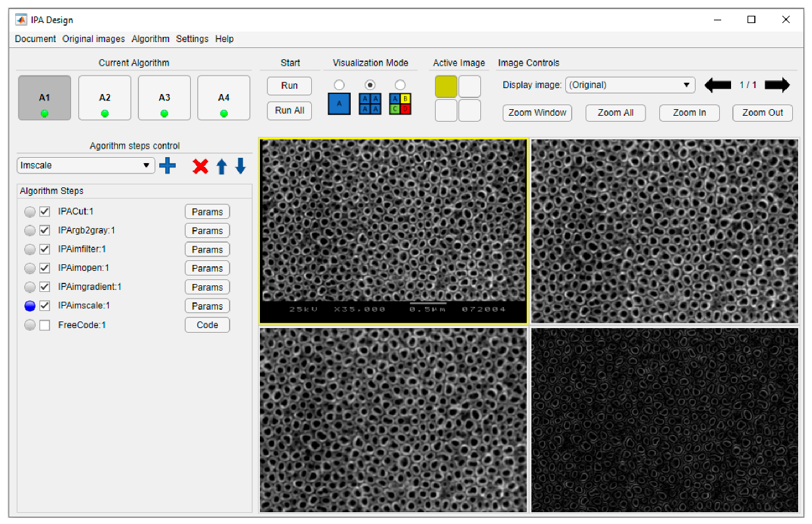Viewport: 812px width, 524px height.
Task: Open the Settings menu
Action: 192,39
